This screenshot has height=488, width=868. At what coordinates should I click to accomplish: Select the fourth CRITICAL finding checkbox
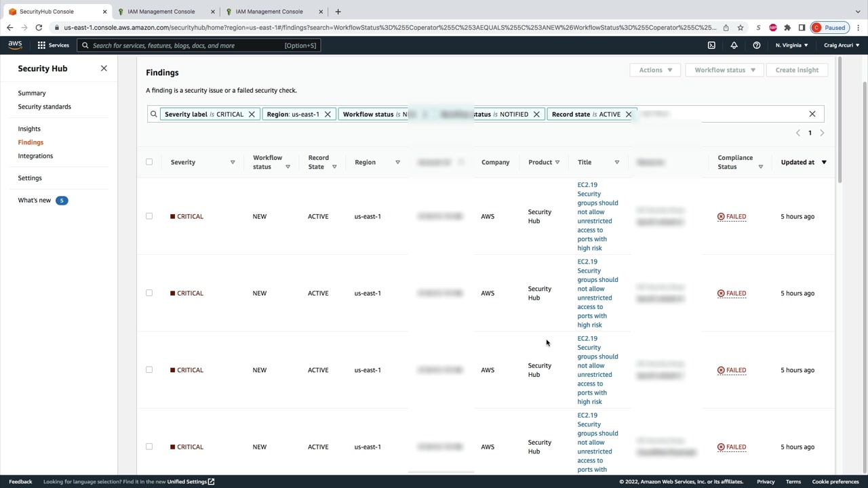point(149,447)
